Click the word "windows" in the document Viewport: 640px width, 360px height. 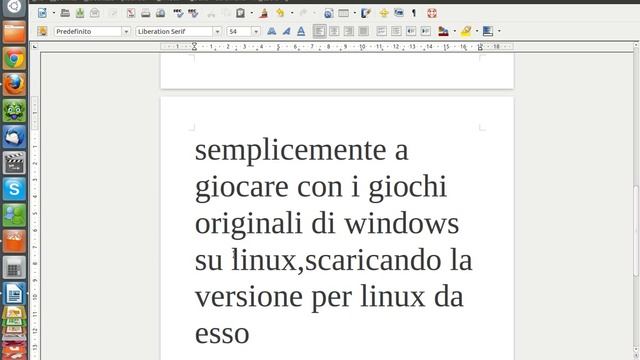click(402, 224)
